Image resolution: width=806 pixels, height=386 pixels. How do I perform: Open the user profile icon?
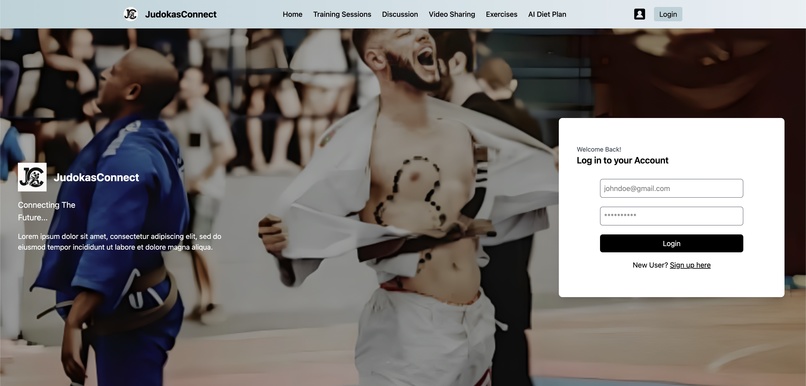(639, 14)
